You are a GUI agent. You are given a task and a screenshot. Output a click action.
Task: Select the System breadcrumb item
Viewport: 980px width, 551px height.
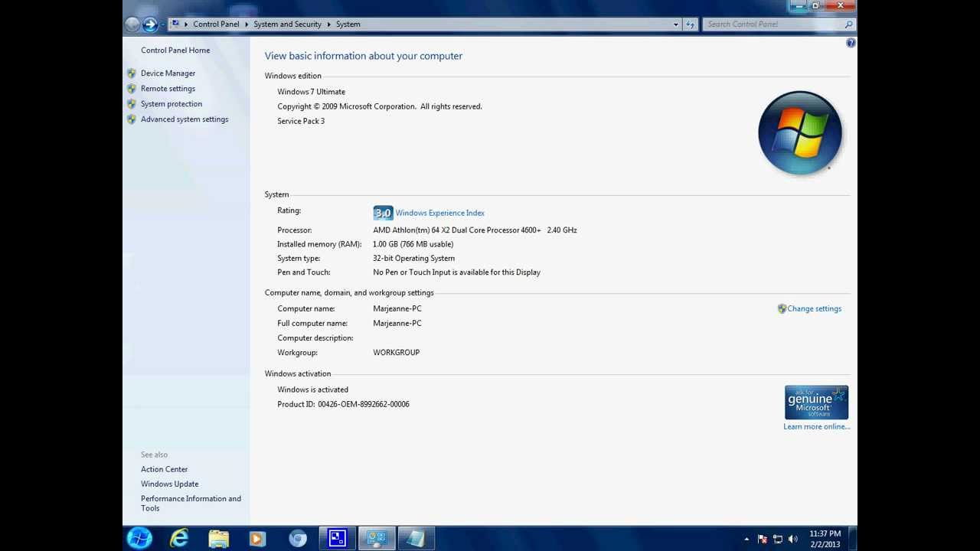(348, 24)
